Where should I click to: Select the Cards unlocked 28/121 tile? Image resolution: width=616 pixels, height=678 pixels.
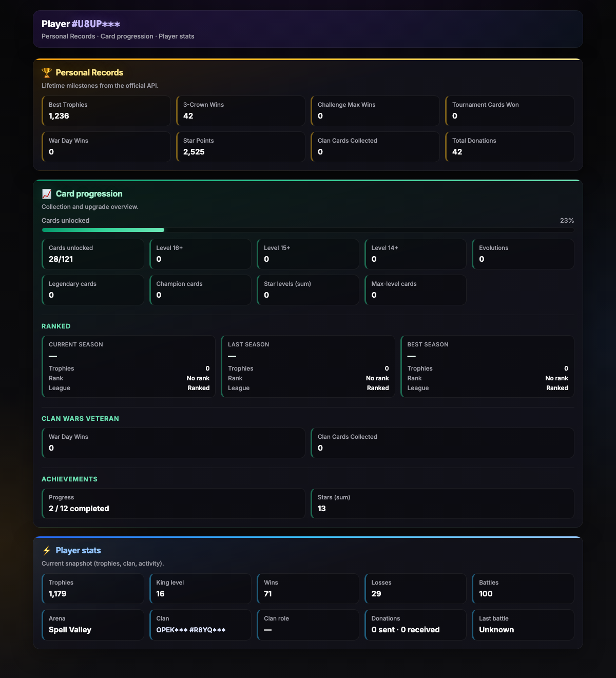(x=93, y=254)
